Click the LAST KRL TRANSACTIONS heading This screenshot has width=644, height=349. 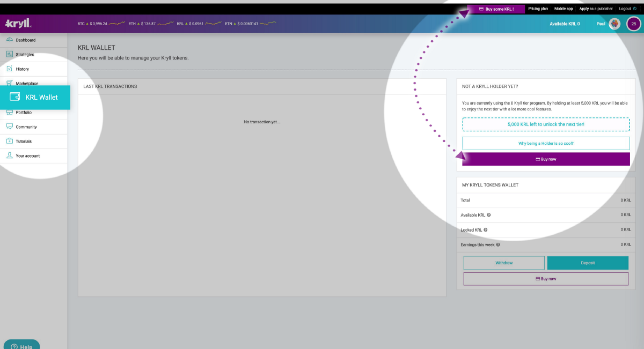110,86
